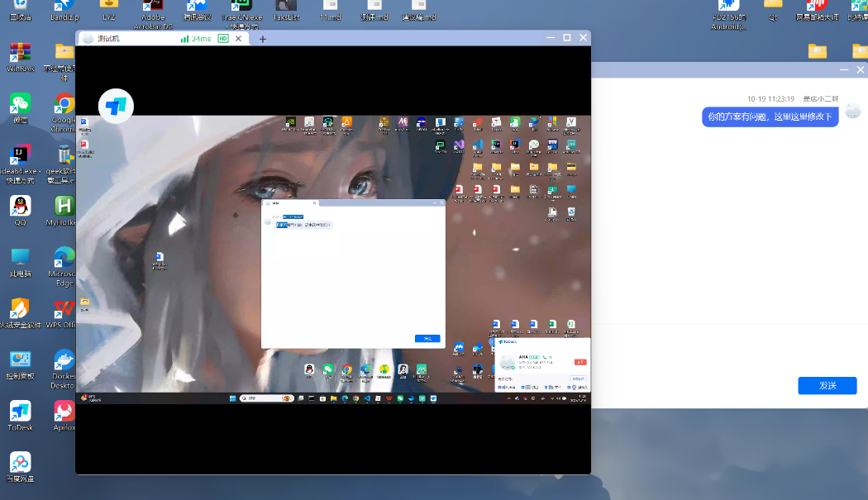Open the 百度网盘 desktop icon
Viewport: 868px width, 500px height.
20,465
